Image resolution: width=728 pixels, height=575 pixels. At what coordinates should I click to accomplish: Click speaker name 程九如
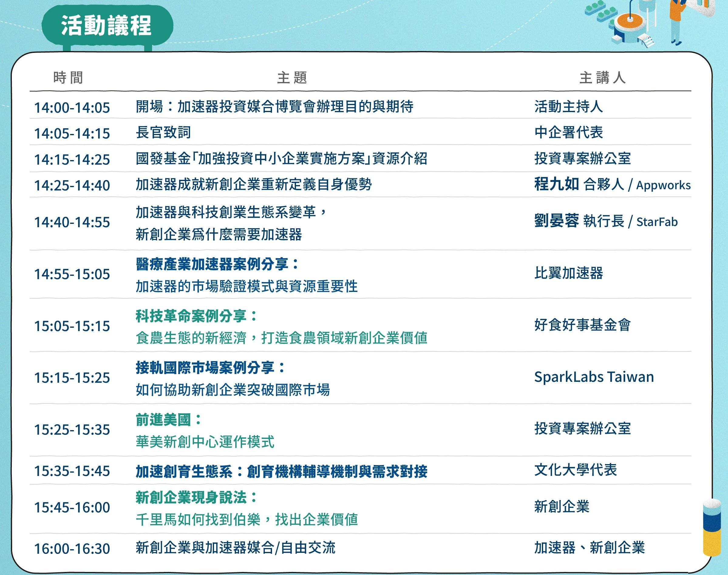click(556, 184)
